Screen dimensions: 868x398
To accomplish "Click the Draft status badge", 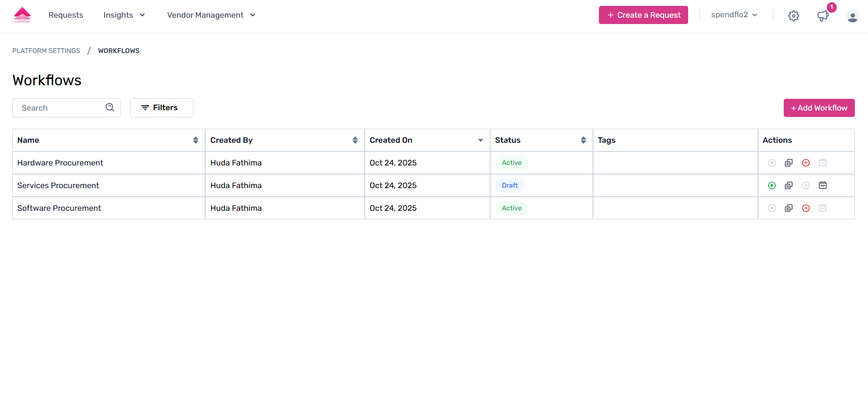I will point(510,185).
